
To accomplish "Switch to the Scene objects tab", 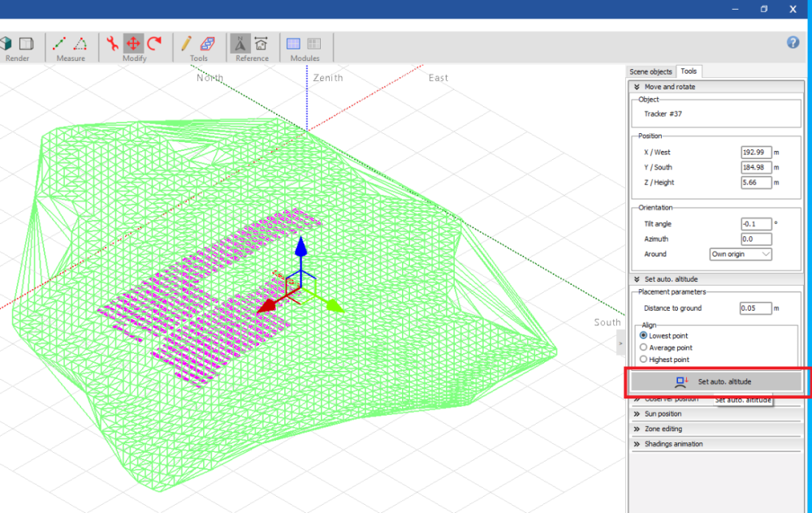I will coord(651,72).
